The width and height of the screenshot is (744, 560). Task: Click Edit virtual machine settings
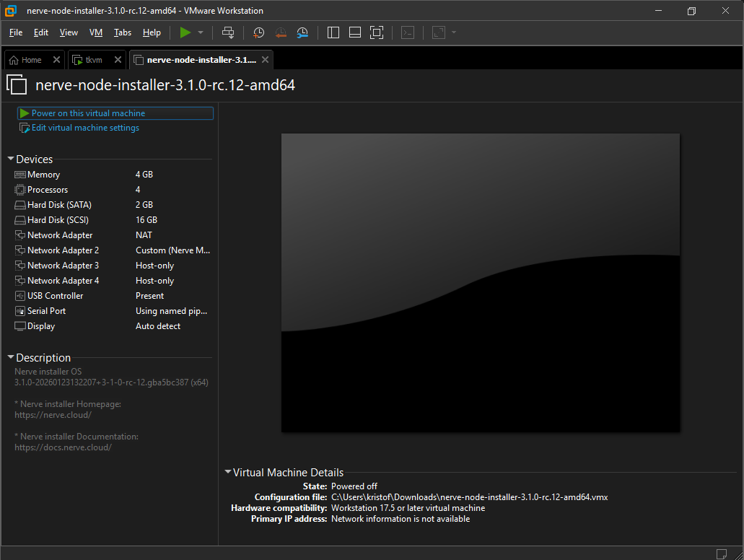coord(84,127)
